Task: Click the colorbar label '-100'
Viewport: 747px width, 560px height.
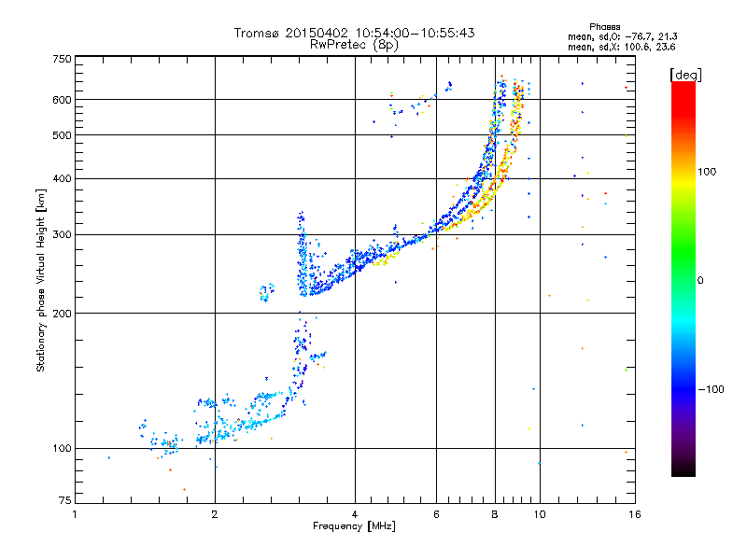Action: click(711, 389)
